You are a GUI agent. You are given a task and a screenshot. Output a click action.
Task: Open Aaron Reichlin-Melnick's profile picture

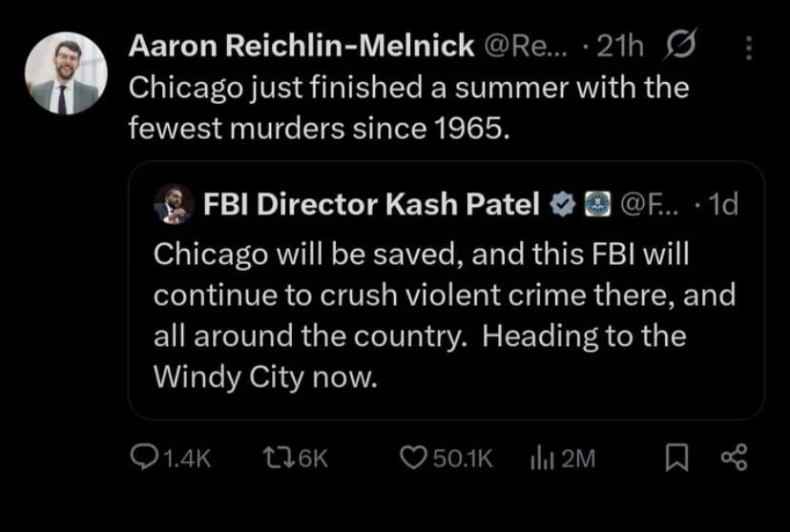point(65,73)
